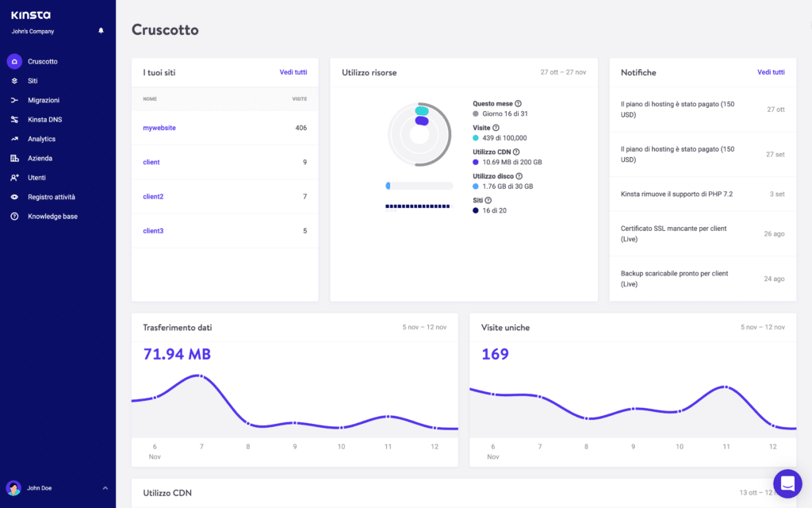This screenshot has width=812, height=508.
Task: Open the client2 site link
Action: (153, 197)
